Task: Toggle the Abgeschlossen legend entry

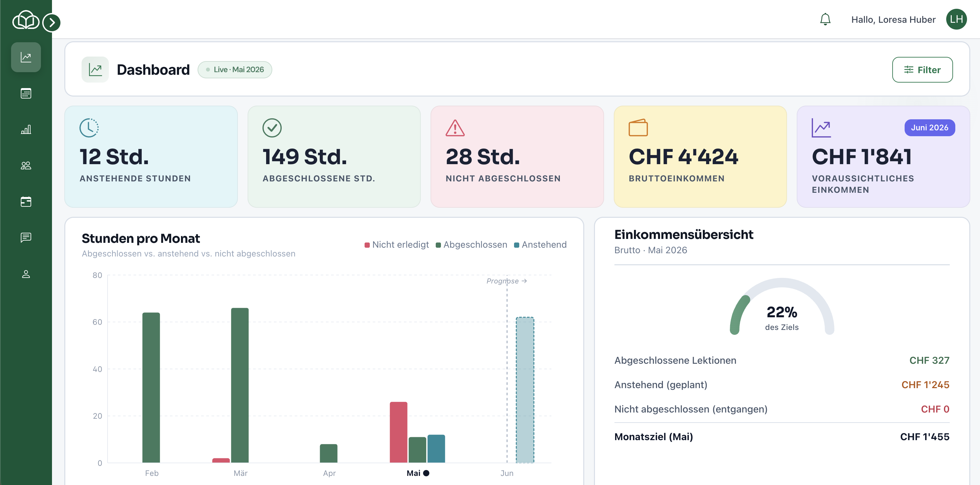Action: [x=471, y=245]
